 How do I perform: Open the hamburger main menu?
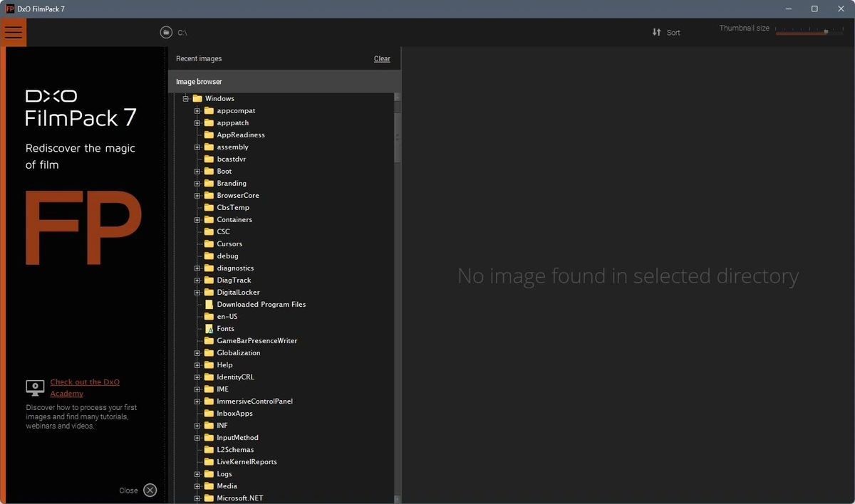[14, 33]
